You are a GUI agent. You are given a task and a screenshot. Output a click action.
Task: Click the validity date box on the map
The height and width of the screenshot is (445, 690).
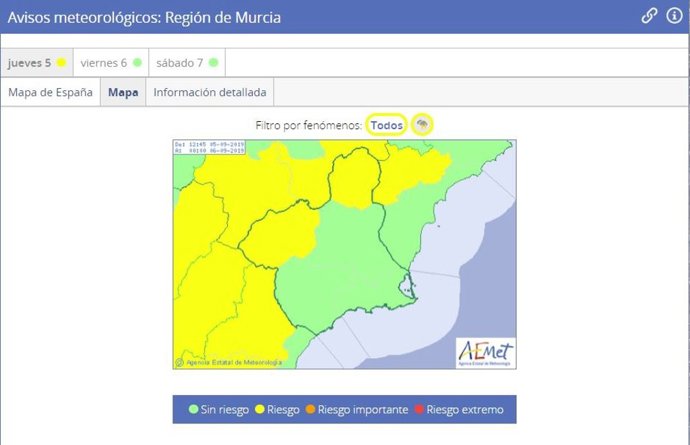pos(209,147)
